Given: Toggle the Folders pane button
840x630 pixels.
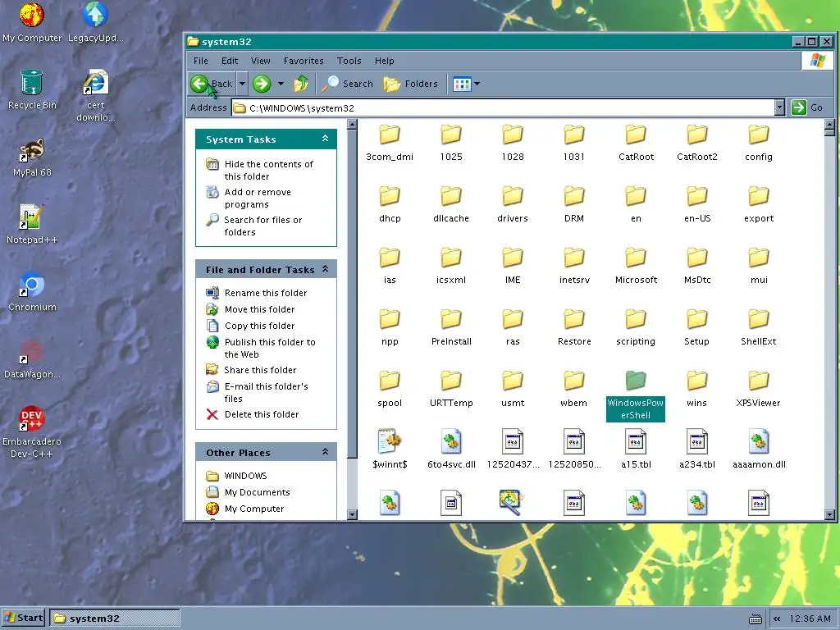Looking at the screenshot, I should click(x=412, y=84).
